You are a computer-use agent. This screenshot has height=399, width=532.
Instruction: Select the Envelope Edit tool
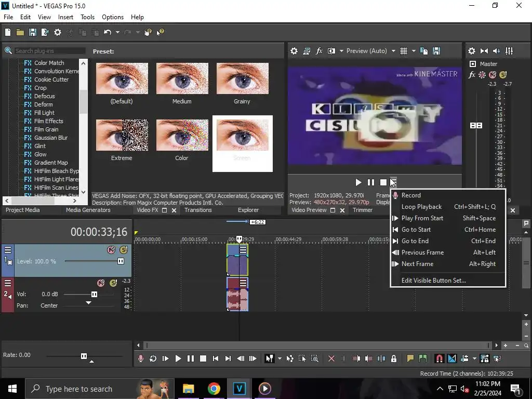(290, 358)
